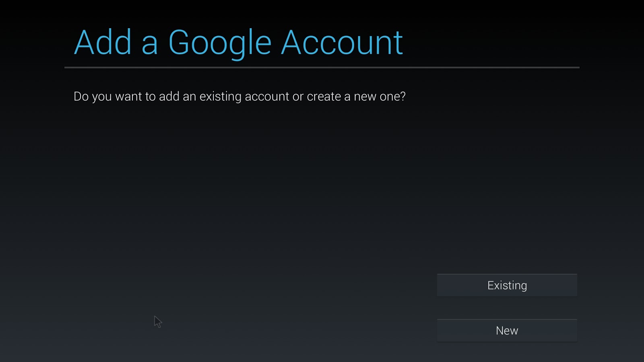Click the word "create" in the question
This screenshot has height=362, width=644.
pyautogui.click(x=324, y=97)
